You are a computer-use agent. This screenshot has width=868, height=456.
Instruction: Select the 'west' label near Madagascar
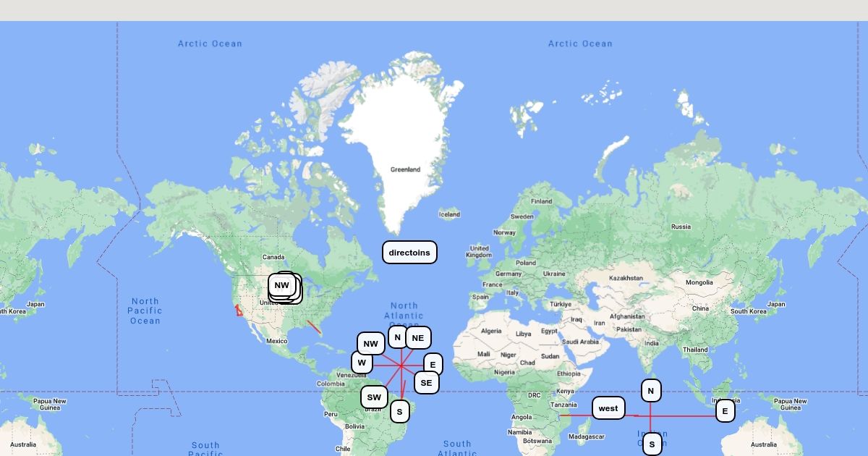[x=608, y=408]
